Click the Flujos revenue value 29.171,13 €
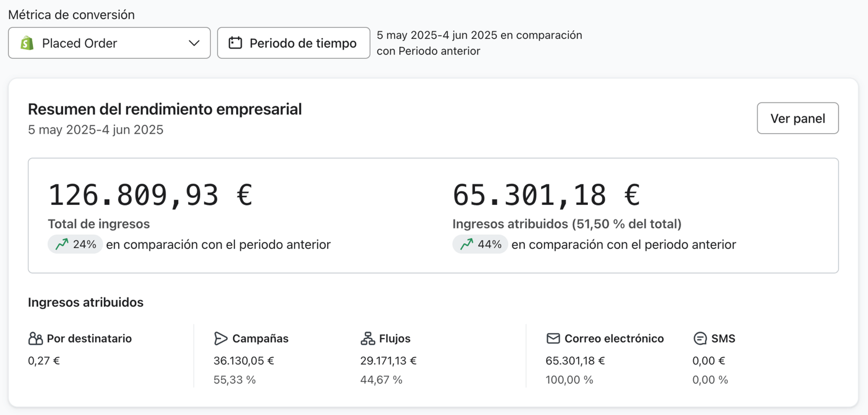This screenshot has width=868, height=415. (x=388, y=361)
